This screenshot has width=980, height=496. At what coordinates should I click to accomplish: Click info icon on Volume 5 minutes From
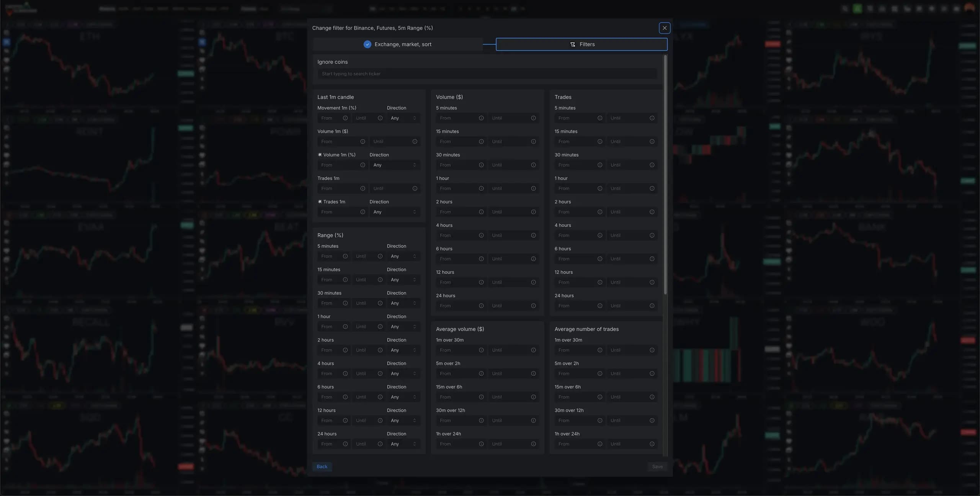click(x=481, y=118)
